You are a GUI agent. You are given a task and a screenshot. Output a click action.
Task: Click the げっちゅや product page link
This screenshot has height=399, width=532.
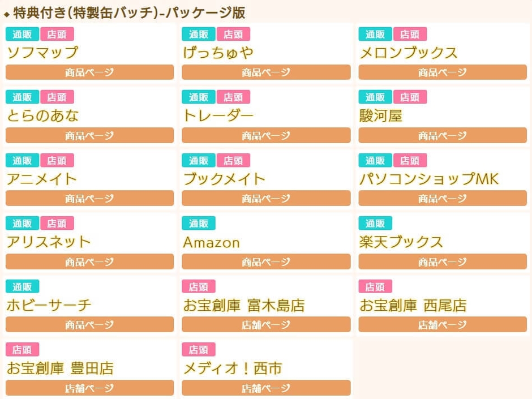pos(266,72)
